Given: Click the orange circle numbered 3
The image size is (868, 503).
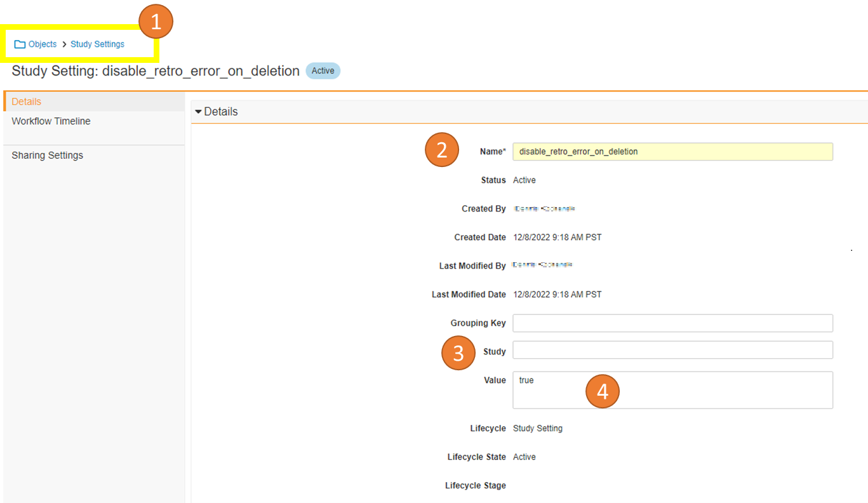Looking at the screenshot, I should pos(458,352).
